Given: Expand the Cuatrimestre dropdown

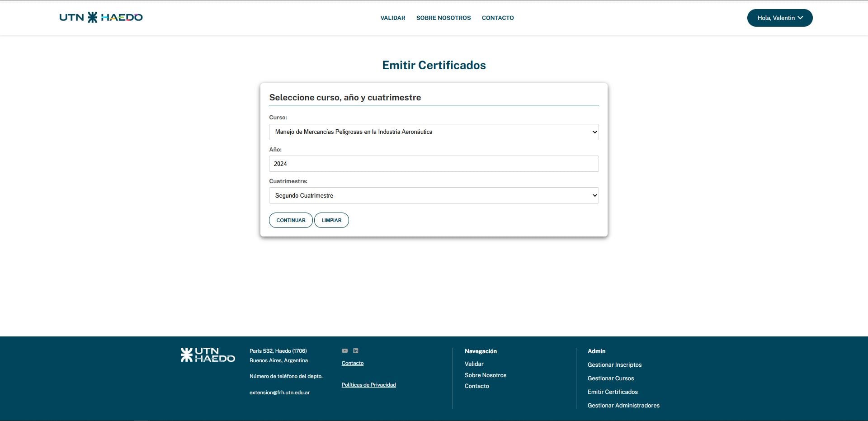Looking at the screenshot, I should click(434, 195).
